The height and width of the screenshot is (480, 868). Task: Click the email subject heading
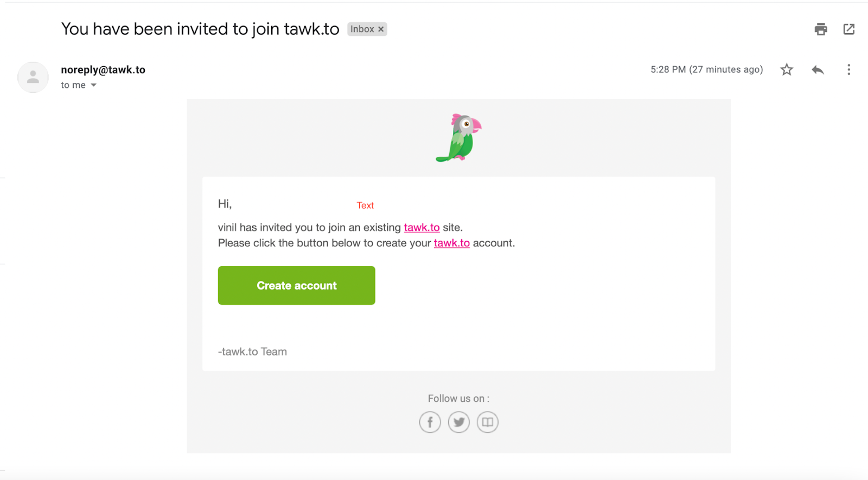point(200,29)
